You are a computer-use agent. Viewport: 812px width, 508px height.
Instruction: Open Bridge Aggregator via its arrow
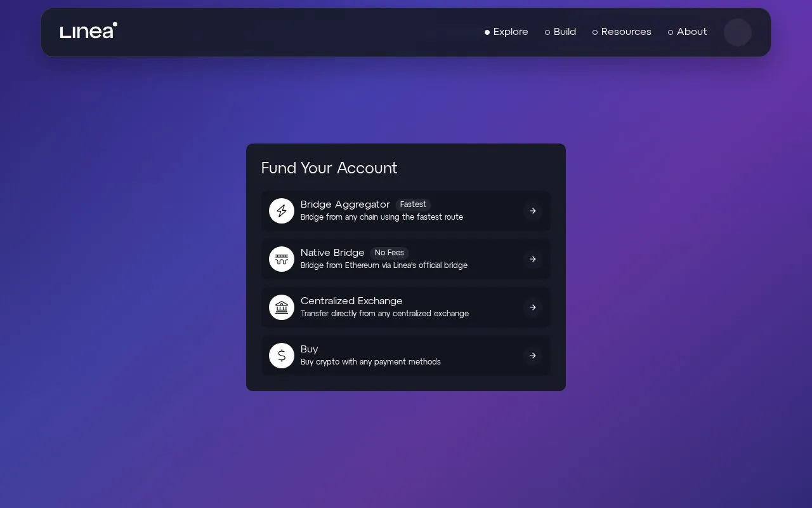533,211
